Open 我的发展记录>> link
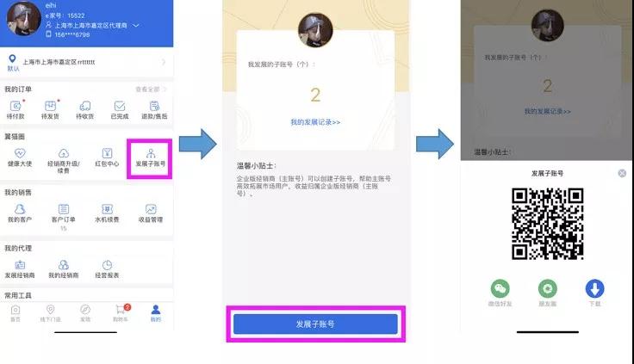The image size is (634, 364). (315, 122)
